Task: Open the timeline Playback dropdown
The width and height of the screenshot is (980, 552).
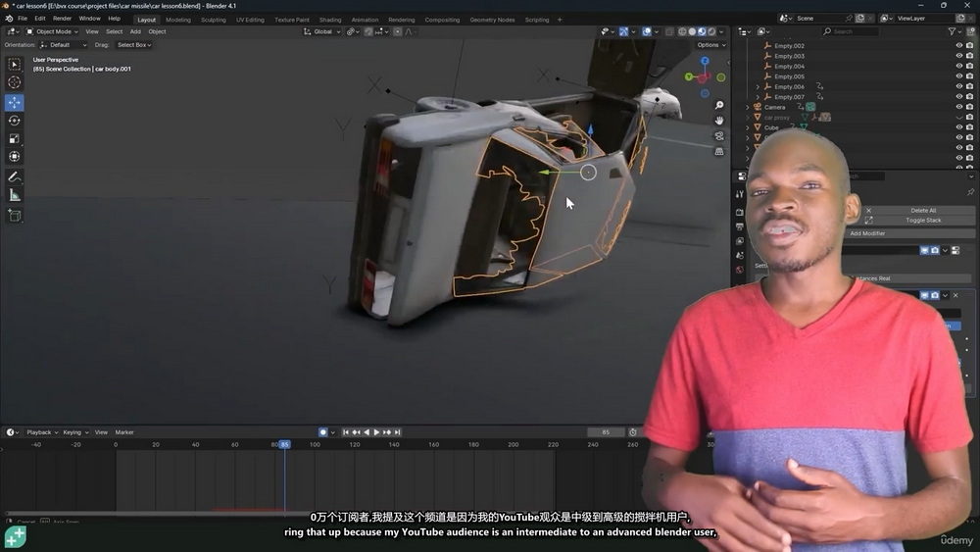Action: 42,432
